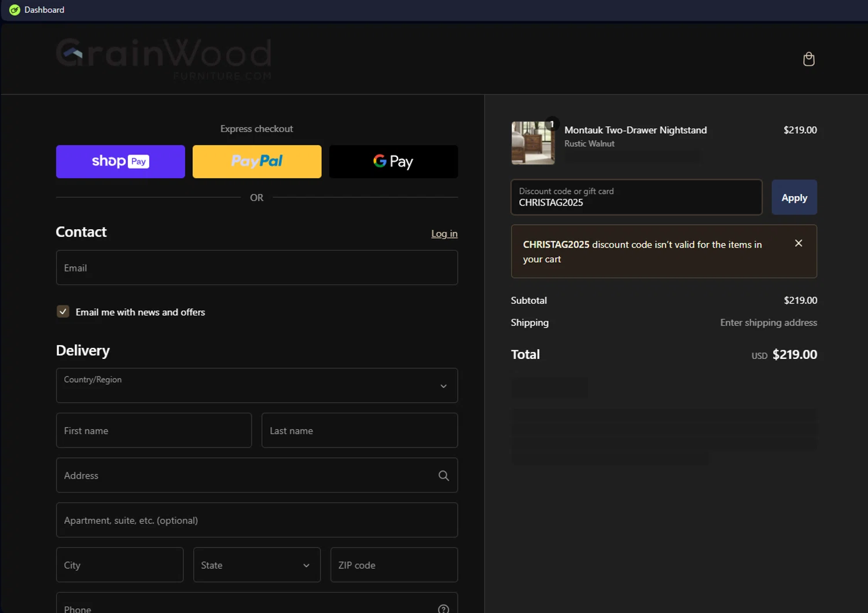Focus the City input field
The image size is (868, 613).
pyautogui.click(x=120, y=565)
